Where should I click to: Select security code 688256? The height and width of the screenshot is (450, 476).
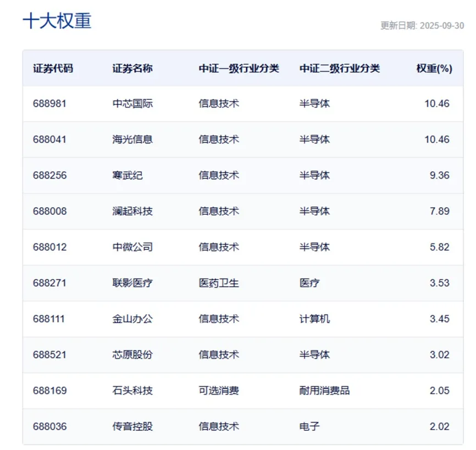coord(50,175)
